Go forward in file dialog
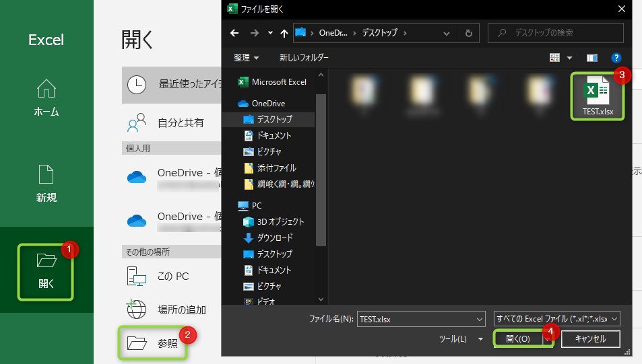The height and width of the screenshot is (364, 642). click(x=254, y=33)
